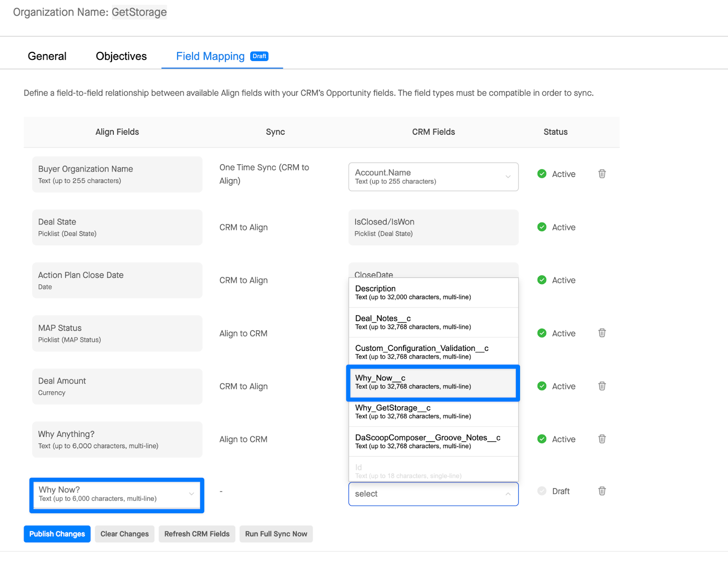
Task: Open the Why Now? align field dropdown
Action: tap(191, 494)
